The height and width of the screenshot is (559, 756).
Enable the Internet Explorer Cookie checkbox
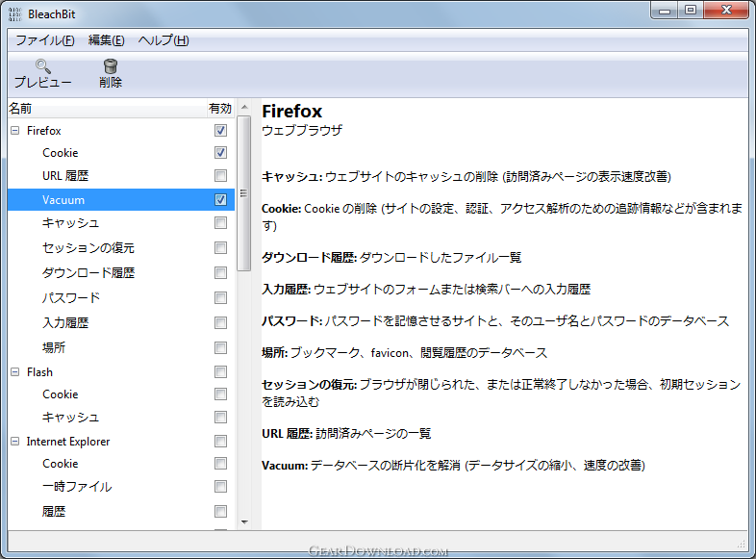220,464
